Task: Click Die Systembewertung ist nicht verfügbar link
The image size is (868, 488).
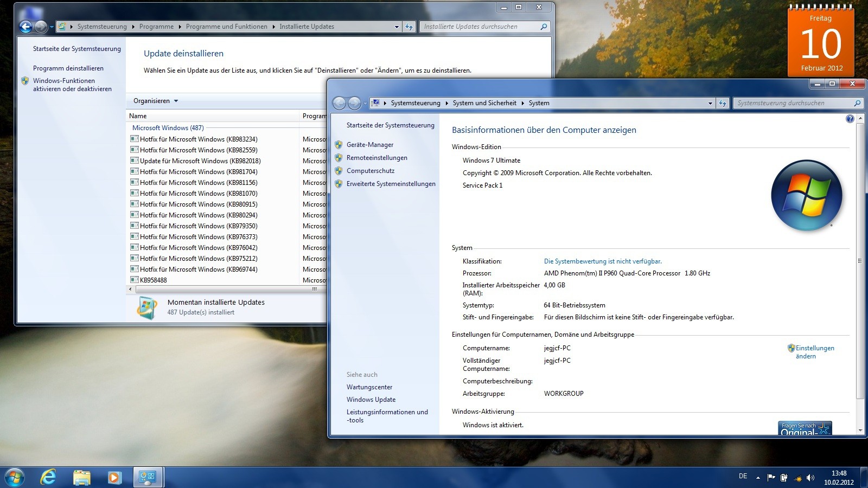Action: coord(603,261)
